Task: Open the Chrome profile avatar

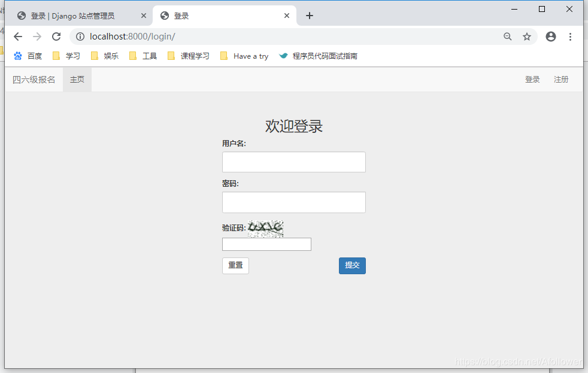Action: [550, 37]
